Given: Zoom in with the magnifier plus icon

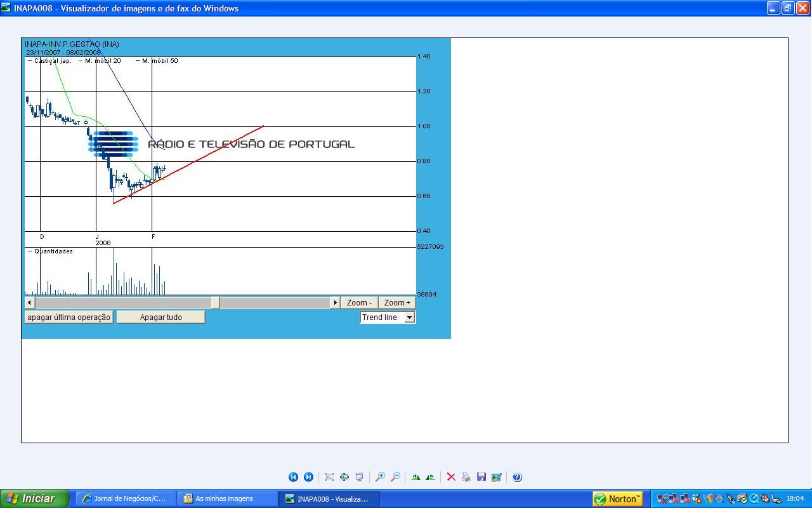Looking at the screenshot, I should pyautogui.click(x=380, y=477).
